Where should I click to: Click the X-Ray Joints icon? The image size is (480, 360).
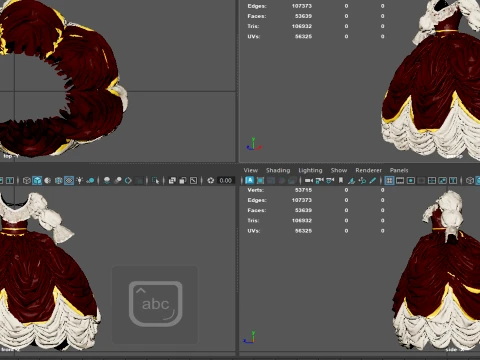click(193, 181)
